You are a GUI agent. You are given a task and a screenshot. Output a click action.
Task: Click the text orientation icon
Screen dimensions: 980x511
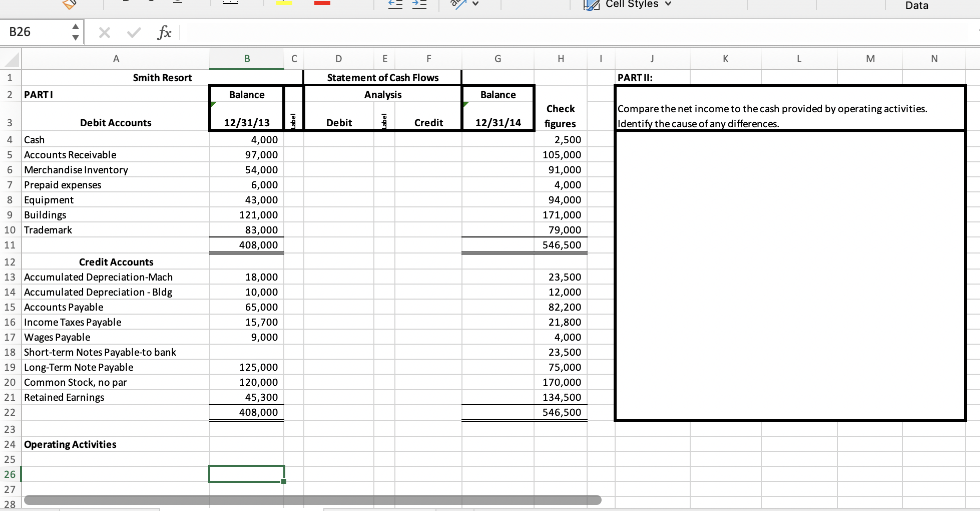click(x=459, y=4)
